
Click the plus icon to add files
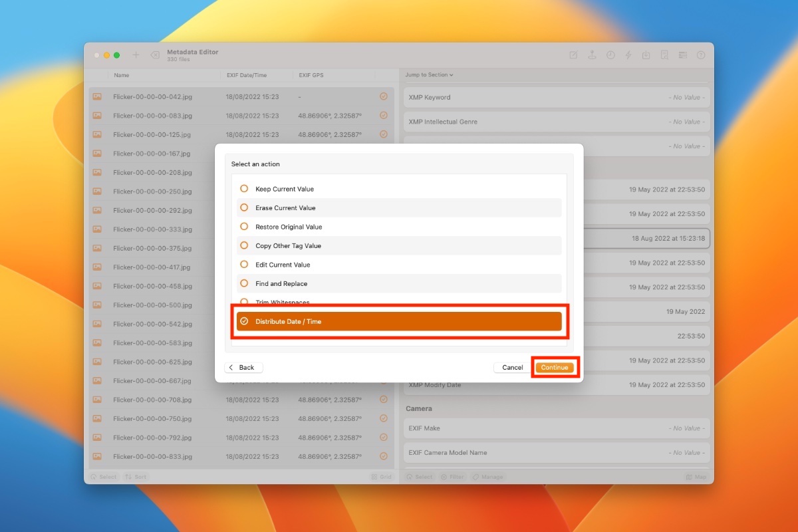click(136, 55)
